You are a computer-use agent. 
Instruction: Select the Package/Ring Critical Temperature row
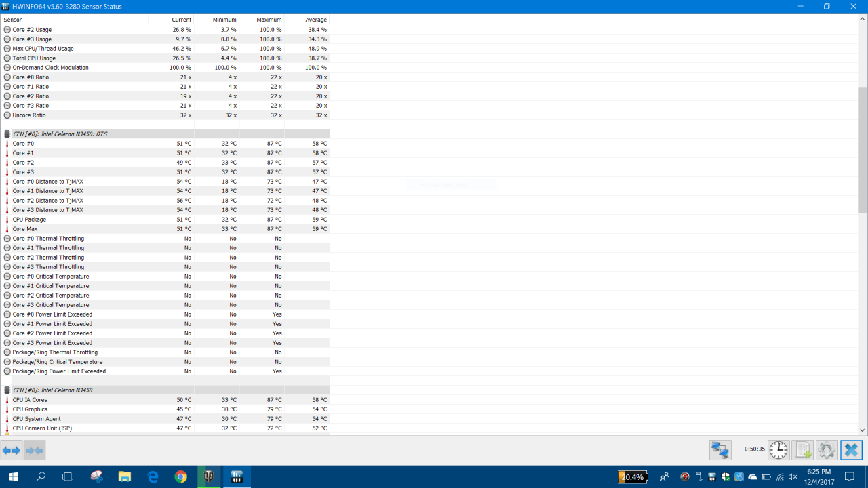coord(165,362)
